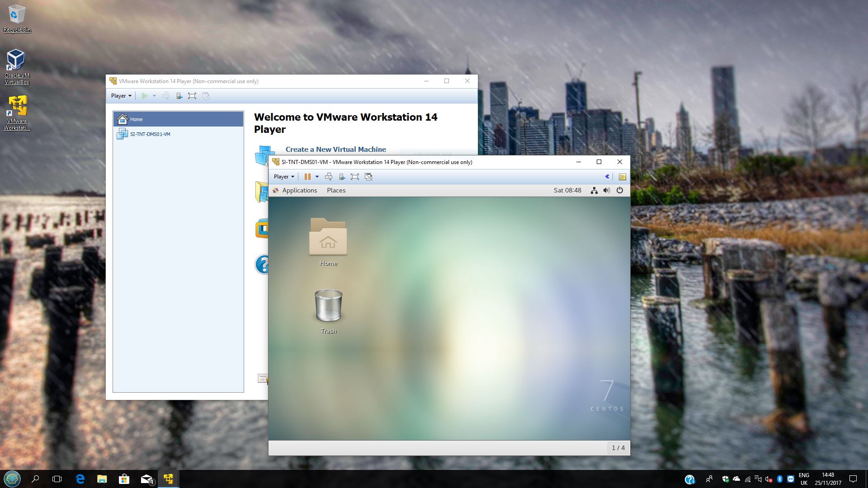Click the blue help question mark icon
The width and height of the screenshot is (868, 488).
click(x=262, y=265)
